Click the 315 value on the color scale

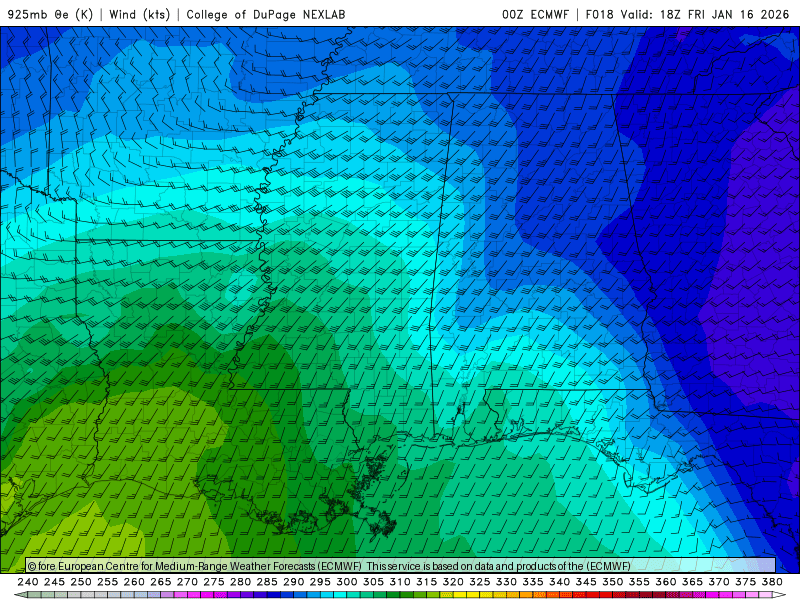pos(427,582)
